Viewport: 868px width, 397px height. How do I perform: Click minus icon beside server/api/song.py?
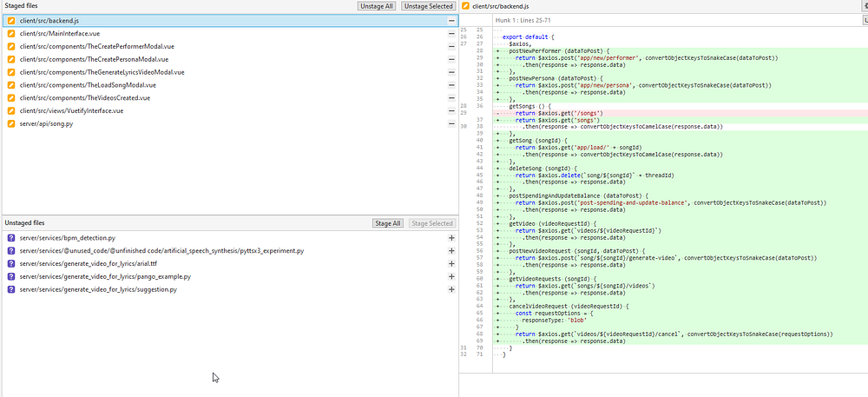click(451, 124)
